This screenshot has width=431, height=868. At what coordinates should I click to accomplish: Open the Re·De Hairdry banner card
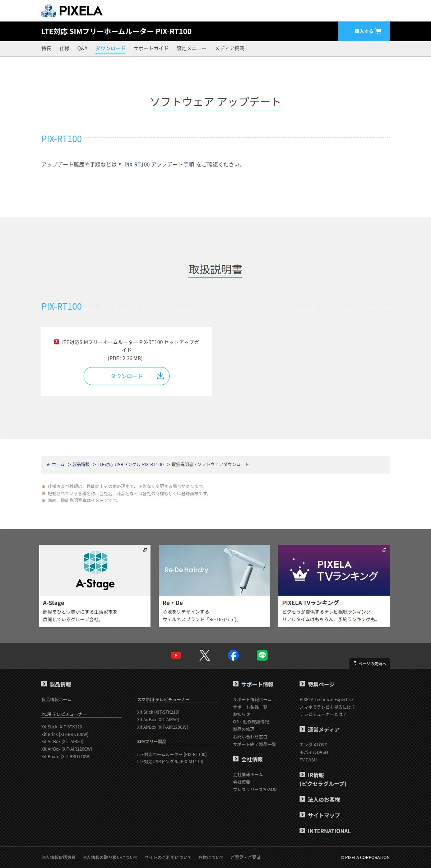pyautogui.click(x=214, y=586)
